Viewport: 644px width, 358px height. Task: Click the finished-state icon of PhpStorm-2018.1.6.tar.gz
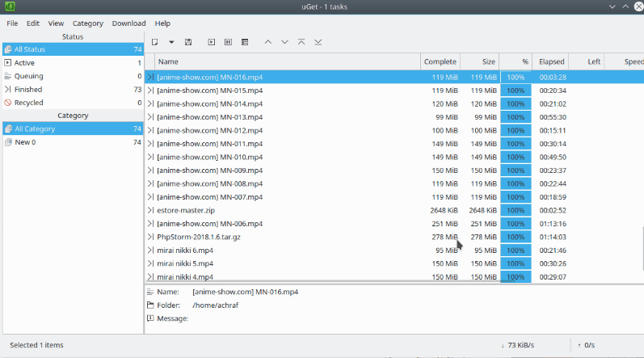pos(151,237)
